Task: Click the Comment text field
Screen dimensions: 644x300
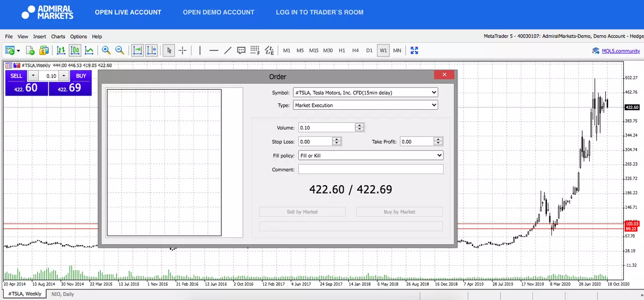Action: coord(371,170)
